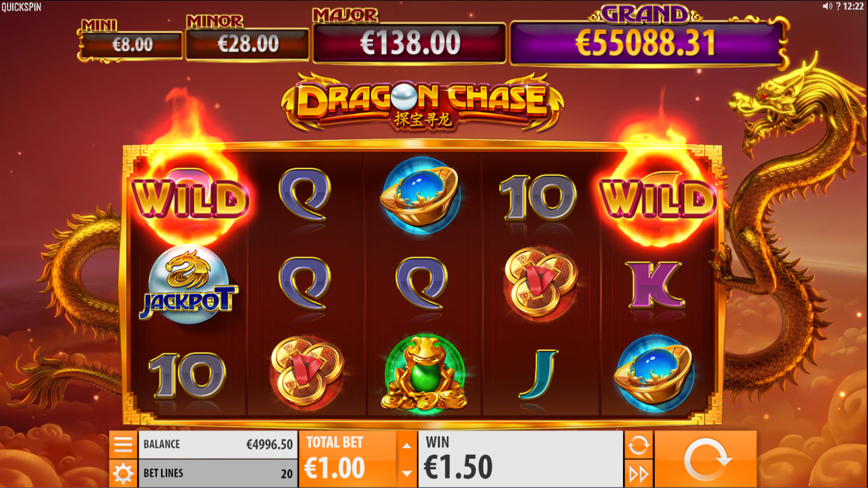Click the Dragon Chase title logo
868x488 pixels.
coord(422,102)
